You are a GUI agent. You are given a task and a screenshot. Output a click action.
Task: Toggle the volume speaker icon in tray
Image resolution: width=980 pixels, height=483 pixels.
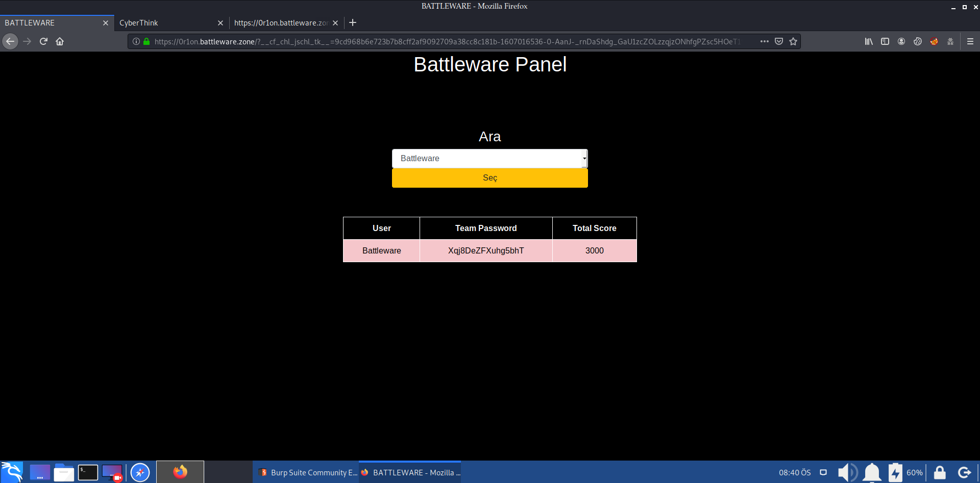846,472
